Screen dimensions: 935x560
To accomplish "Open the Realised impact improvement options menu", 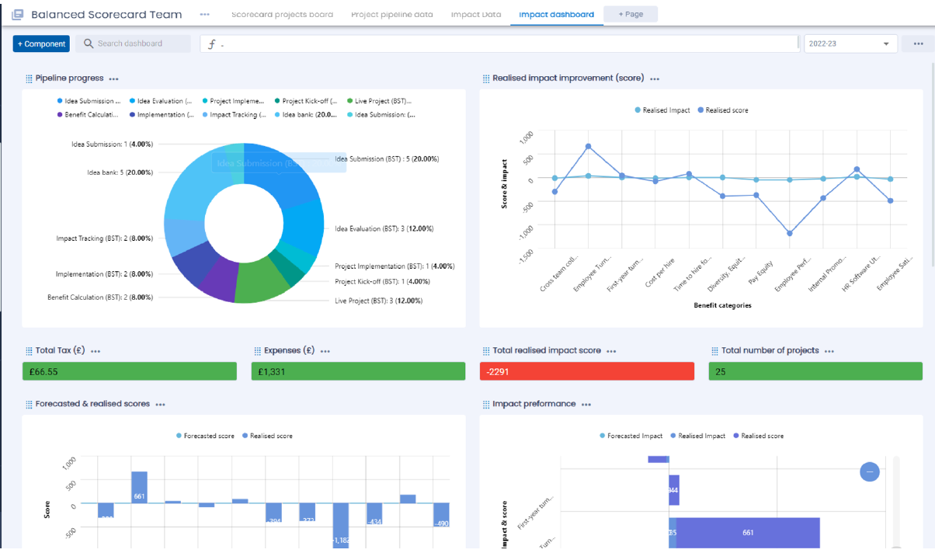I will [655, 78].
